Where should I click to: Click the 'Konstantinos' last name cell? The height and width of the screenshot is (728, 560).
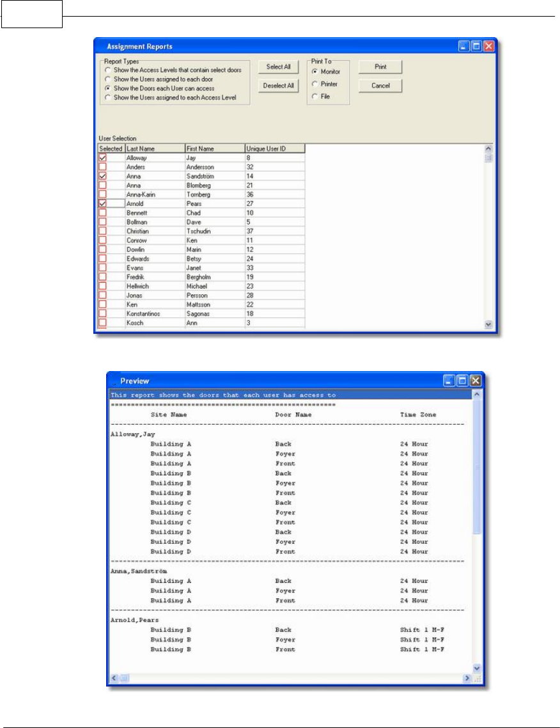pos(155,314)
